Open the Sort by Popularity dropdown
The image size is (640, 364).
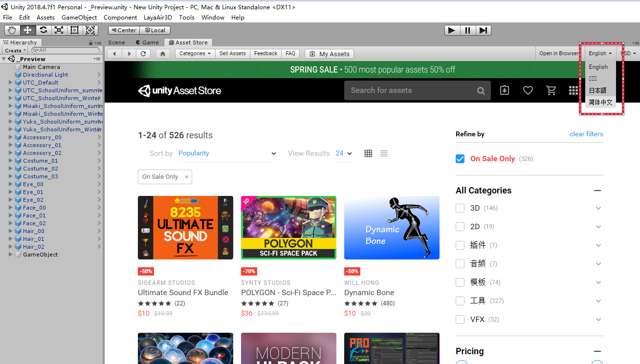tap(227, 153)
